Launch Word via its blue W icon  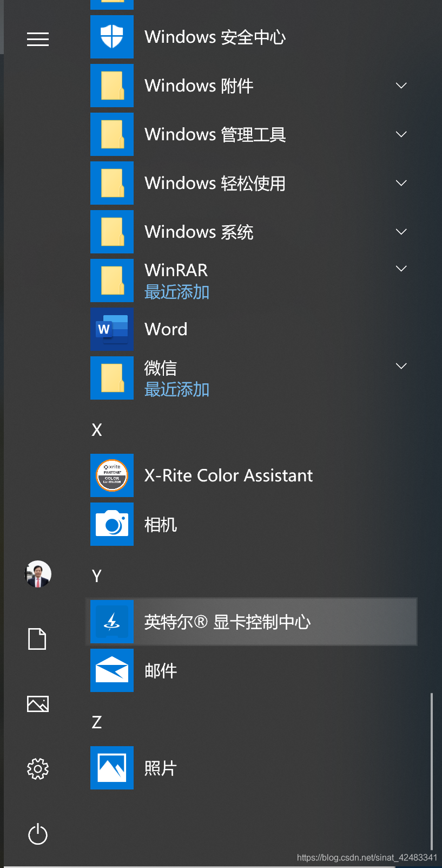click(112, 329)
